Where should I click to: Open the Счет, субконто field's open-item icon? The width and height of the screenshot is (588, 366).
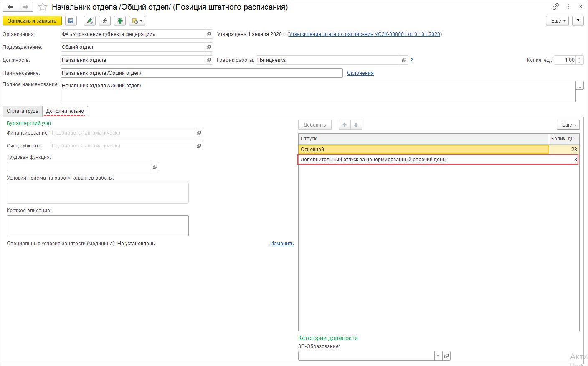click(199, 146)
